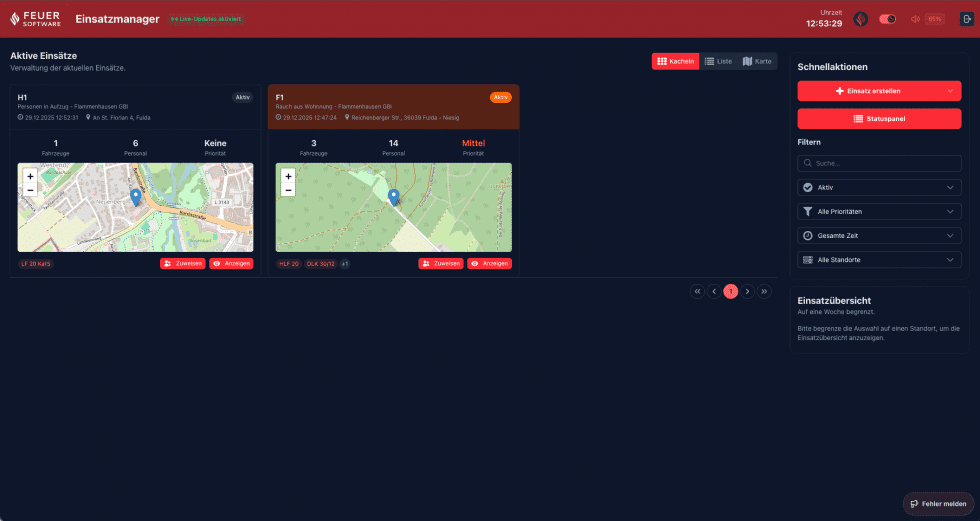Zoom in on F1 map
The height and width of the screenshot is (521, 980).
288,176
